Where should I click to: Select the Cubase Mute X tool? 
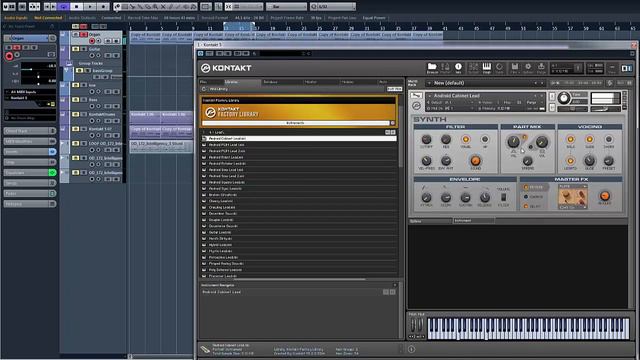coord(163,7)
